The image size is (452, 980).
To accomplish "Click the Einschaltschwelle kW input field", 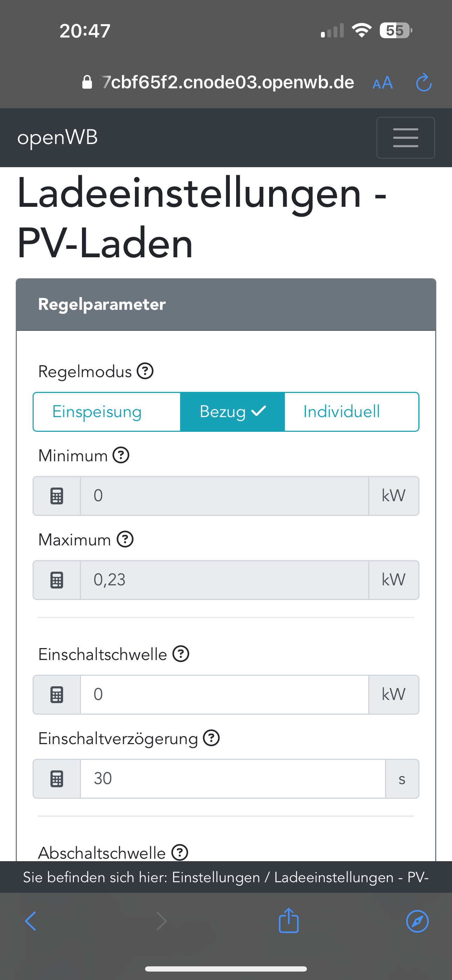I will (x=224, y=695).
